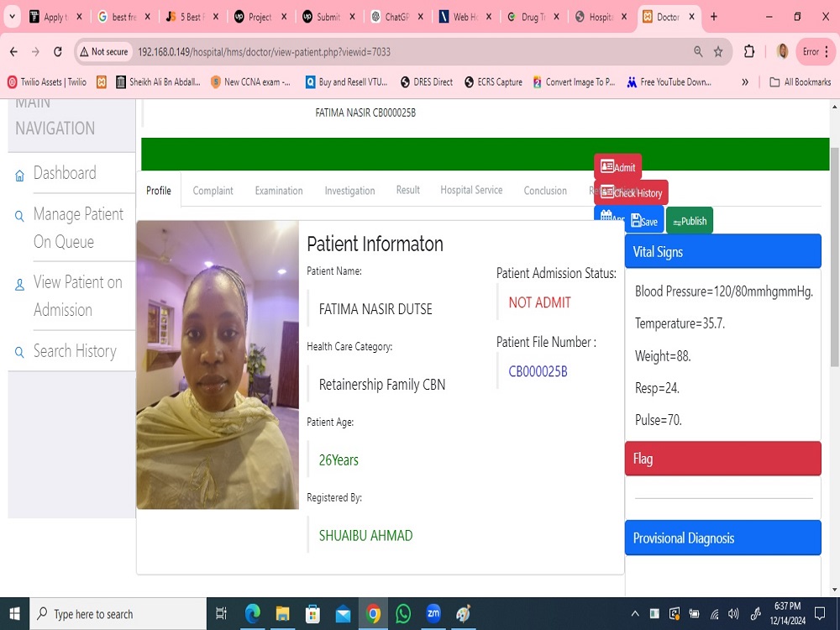
Task: Open Task View on taskbar
Action: tap(221, 614)
